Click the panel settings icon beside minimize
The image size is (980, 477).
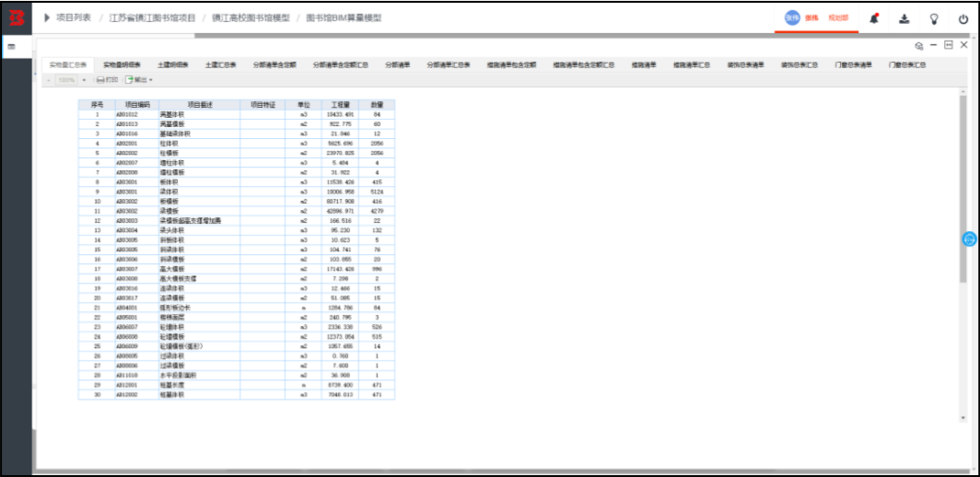pos(919,46)
